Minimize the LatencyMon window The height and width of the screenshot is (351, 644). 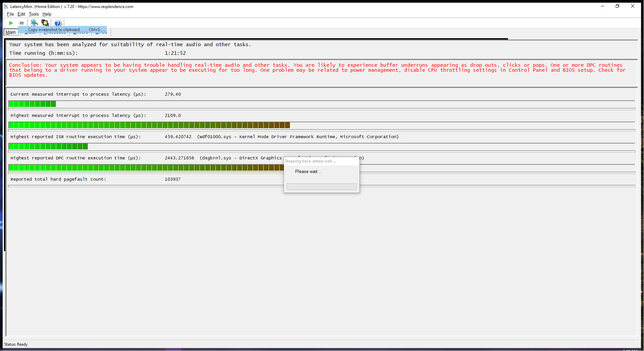[602, 6]
